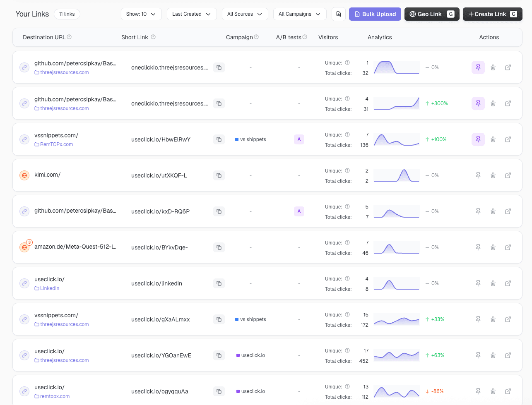
Task: Click the Bulk Upload button
Action: tap(375, 14)
